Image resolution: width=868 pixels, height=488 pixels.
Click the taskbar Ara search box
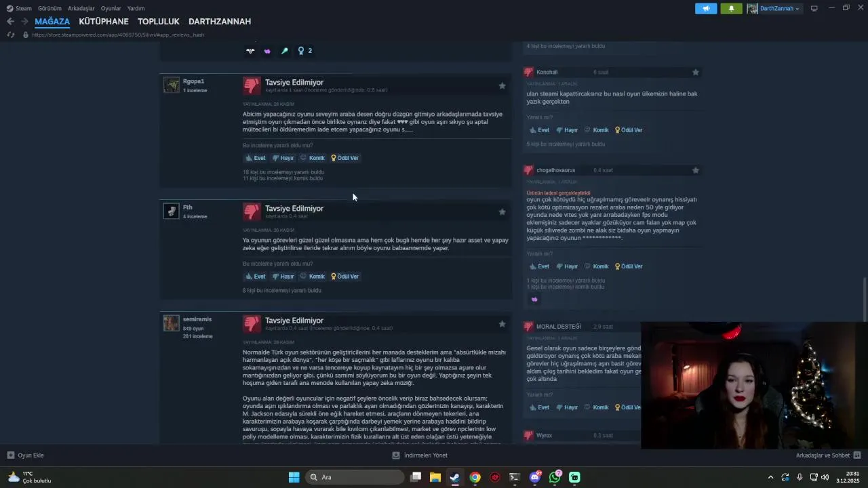tap(355, 477)
